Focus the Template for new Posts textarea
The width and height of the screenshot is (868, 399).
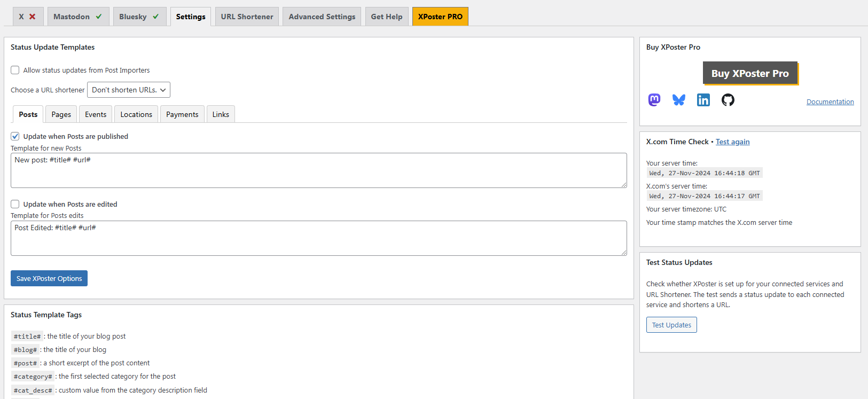319,170
